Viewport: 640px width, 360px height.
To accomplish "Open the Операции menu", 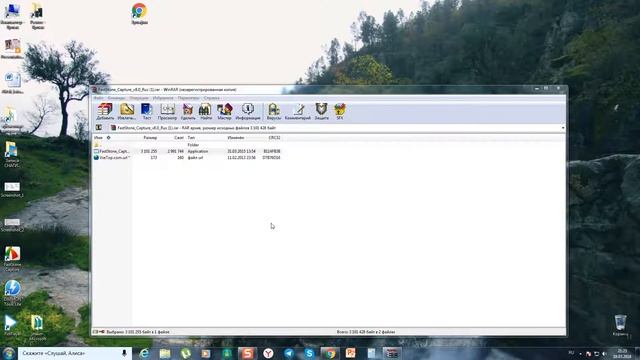I will tap(139, 98).
